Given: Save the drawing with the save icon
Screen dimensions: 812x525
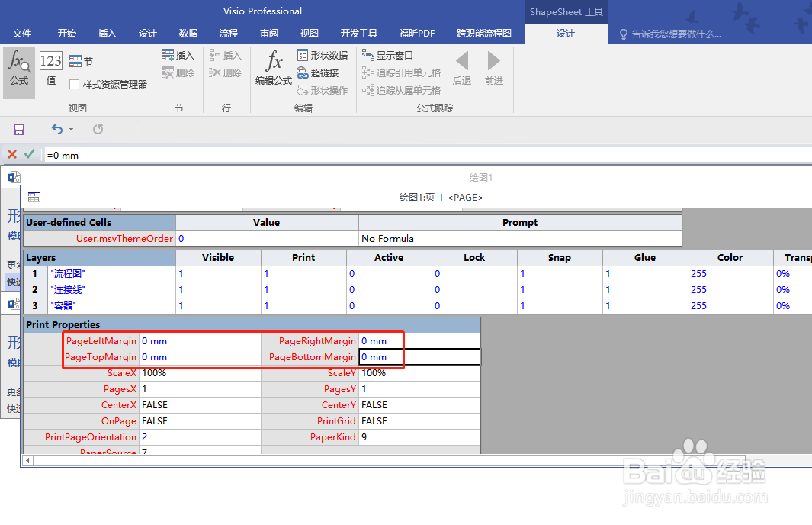Looking at the screenshot, I should [19, 130].
